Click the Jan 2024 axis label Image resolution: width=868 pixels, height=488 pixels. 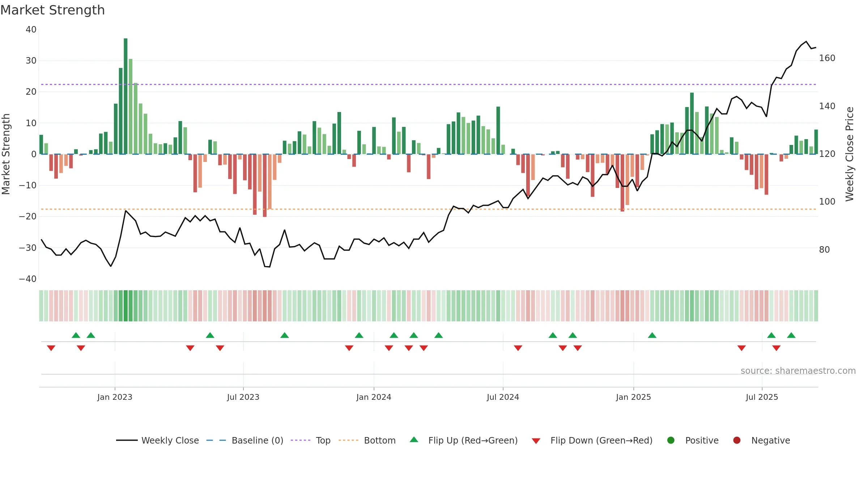374,397
